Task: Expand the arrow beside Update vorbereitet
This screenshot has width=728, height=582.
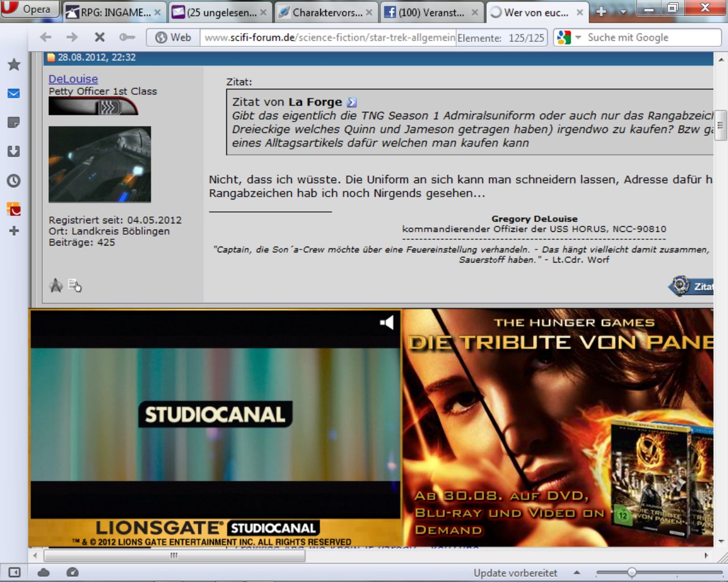Action: (577, 573)
